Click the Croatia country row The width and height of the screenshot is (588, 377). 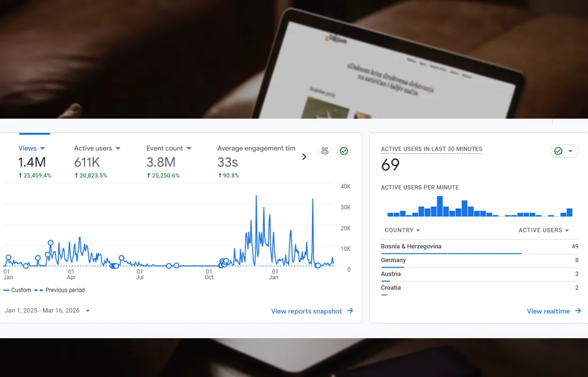480,288
